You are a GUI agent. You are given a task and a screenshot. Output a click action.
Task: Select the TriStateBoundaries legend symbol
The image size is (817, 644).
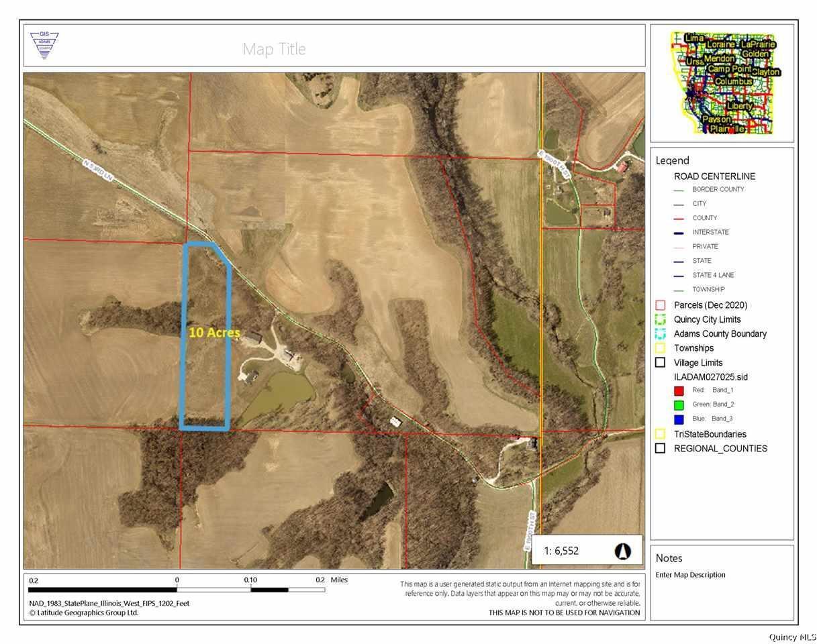tap(660, 434)
